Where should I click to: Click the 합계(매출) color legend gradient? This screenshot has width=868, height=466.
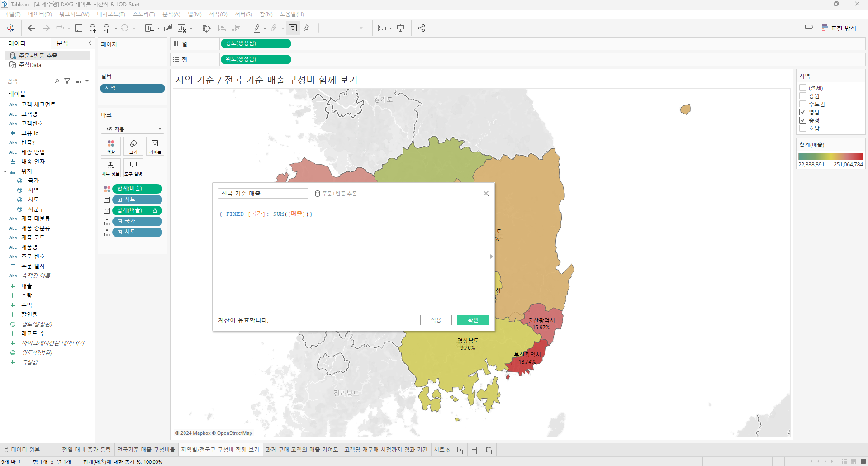pyautogui.click(x=830, y=157)
